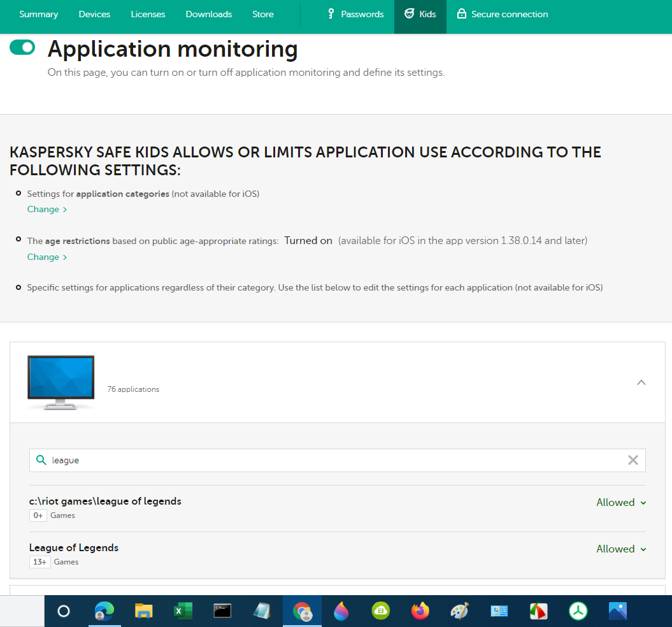This screenshot has height=627, width=672.
Task: Clear the 'league' search text
Action: click(x=633, y=460)
